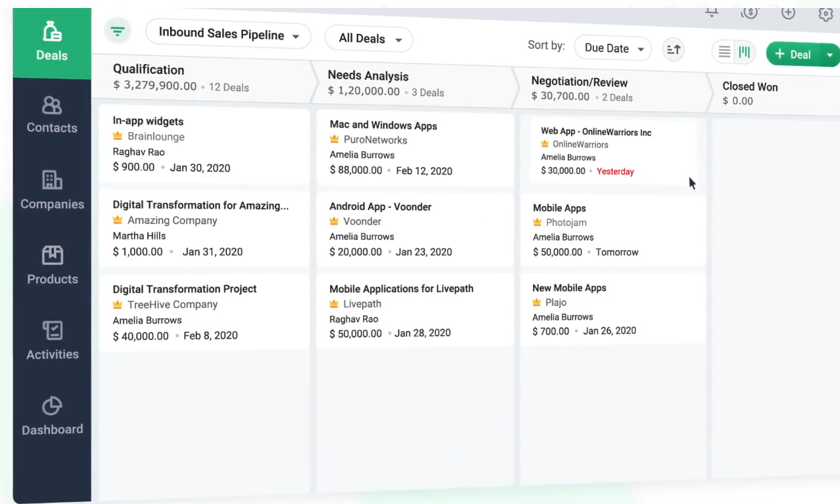The height and width of the screenshot is (504, 840).
Task: Open the Companies section
Action: pos(52,190)
